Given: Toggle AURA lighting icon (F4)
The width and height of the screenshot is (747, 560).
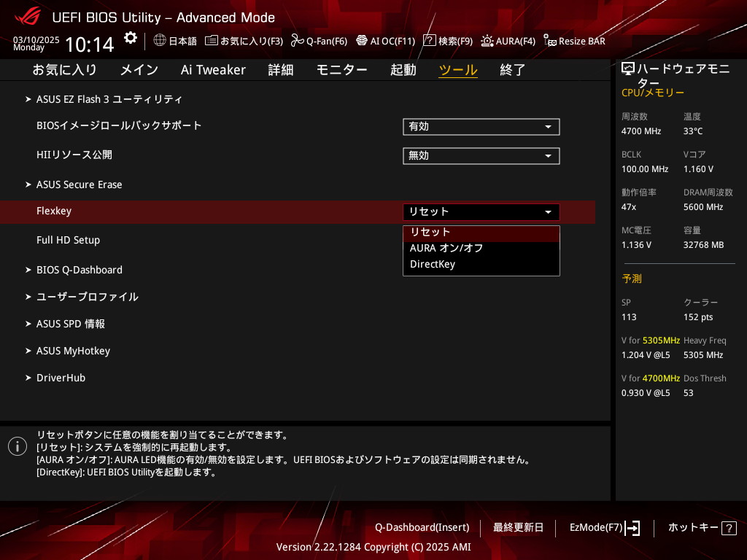Looking at the screenshot, I should [x=487, y=41].
